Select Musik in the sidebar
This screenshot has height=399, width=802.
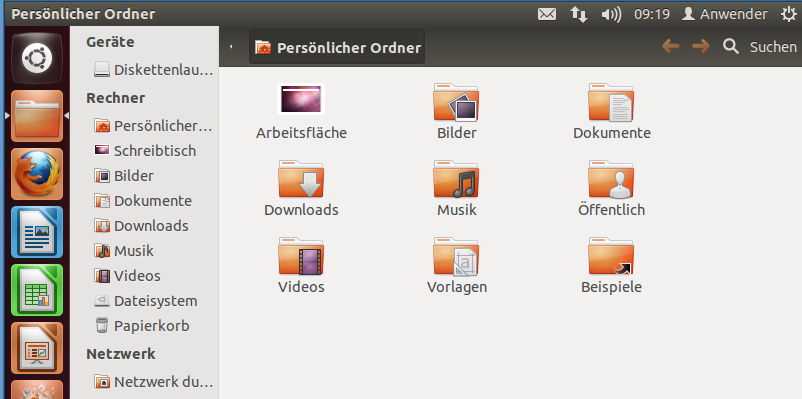point(124,251)
